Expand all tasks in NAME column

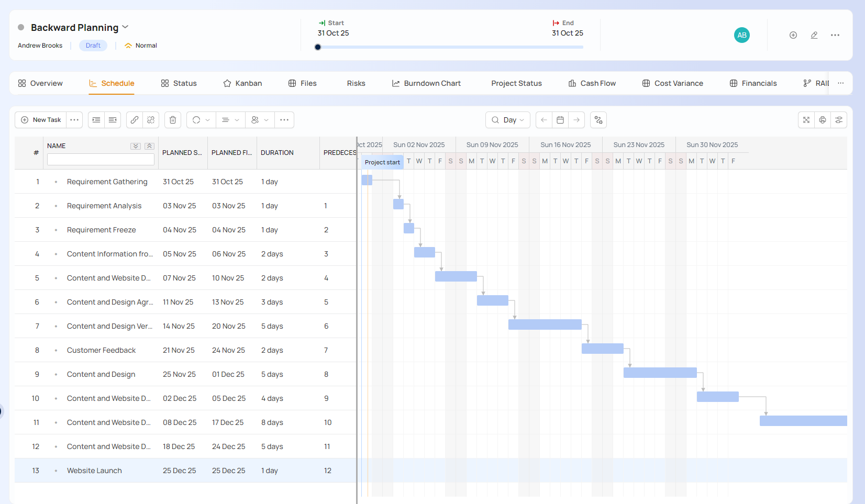pos(136,146)
